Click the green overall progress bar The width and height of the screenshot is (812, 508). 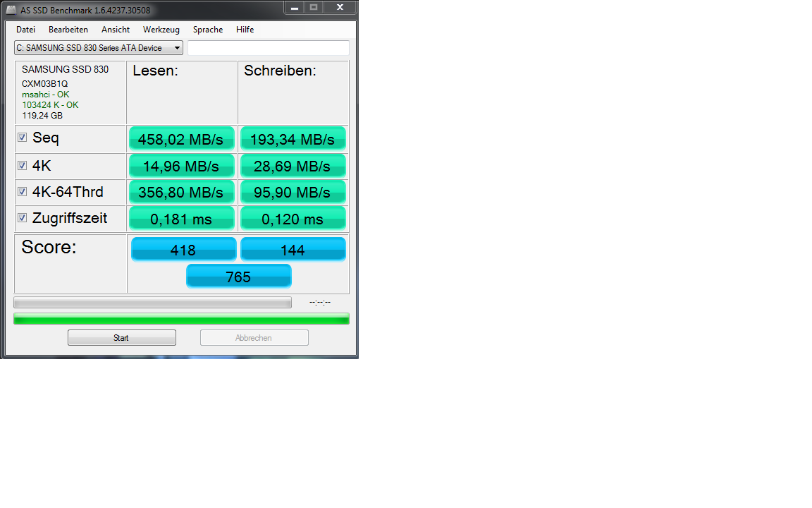(x=181, y=318)
